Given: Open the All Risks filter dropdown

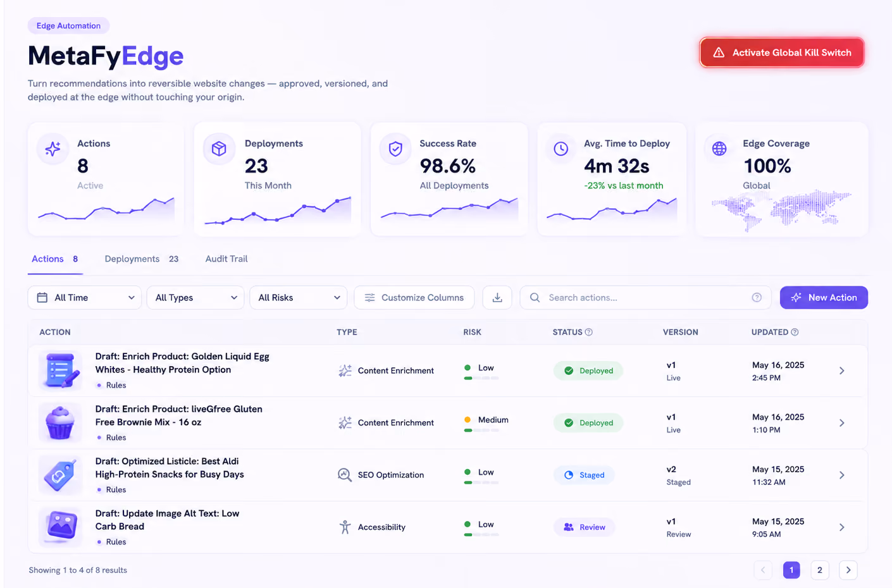Looking at the screenshot, I should pyautogui.click(x=299, y=298).
